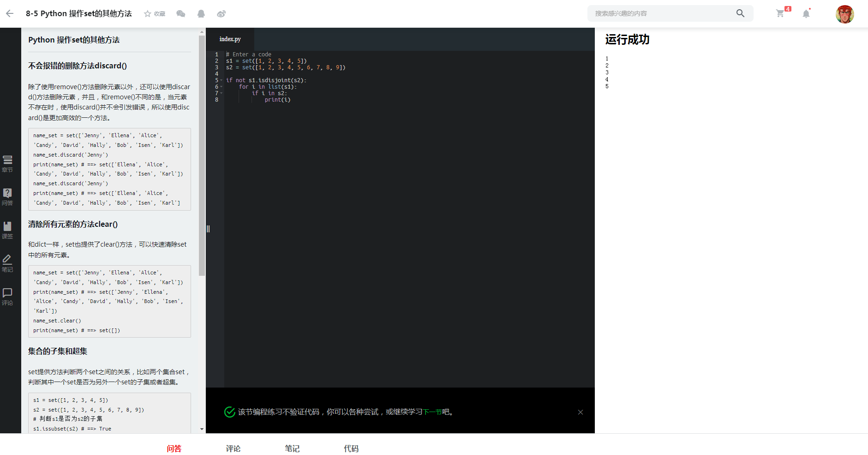Click the 'for i in list(s1):' line
This screenshot has height=455, width=868.
click(x=268, y=87)
